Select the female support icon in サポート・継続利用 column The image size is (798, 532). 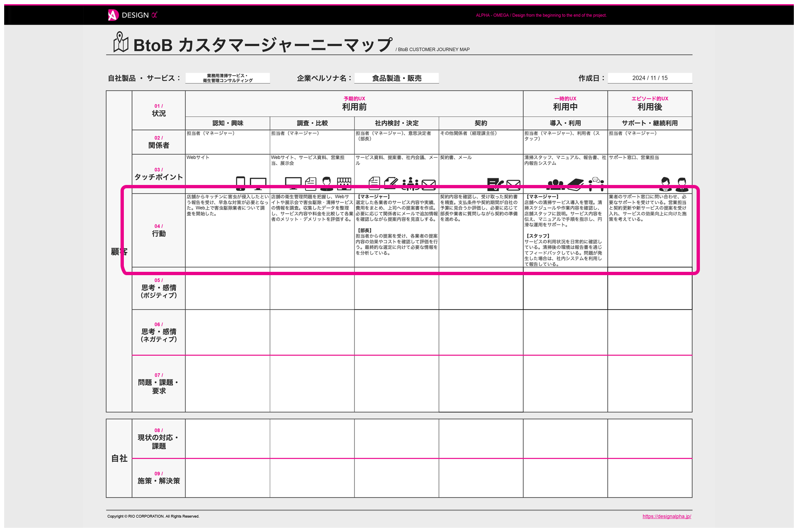[x=665, y=184]
